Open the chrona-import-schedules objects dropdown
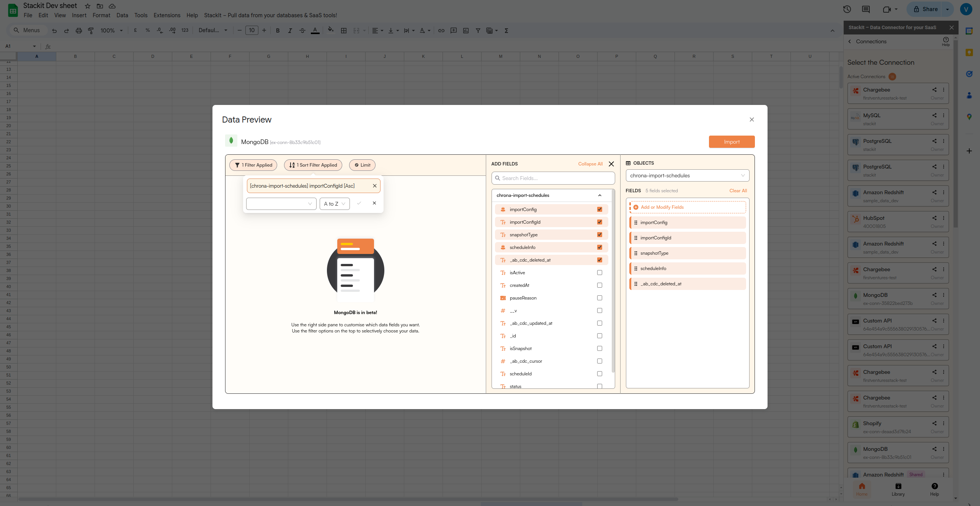Image resolution: width=980 pixels, height=506 pixels. 687,175
